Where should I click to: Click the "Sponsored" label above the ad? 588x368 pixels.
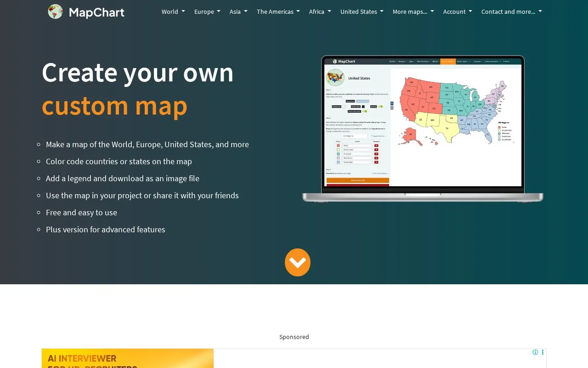click(294, 337)
